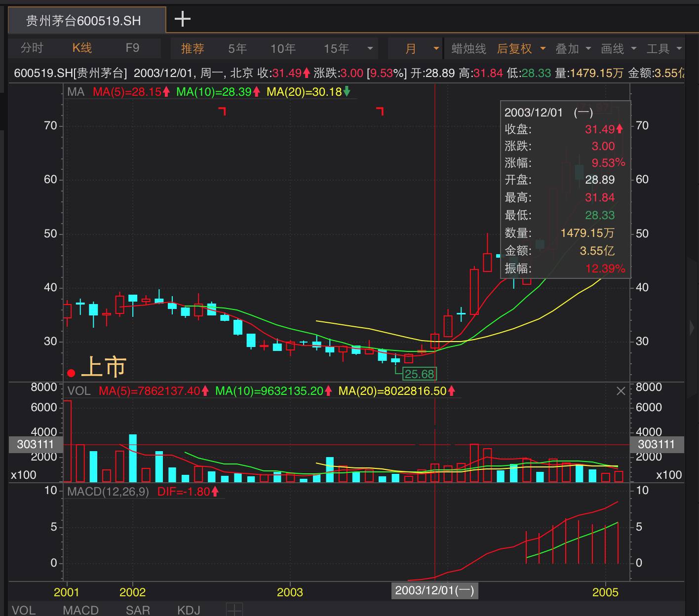Click the 振幅 12.39% row in tooltip
The height and width of the screenshot is (616, 699).
point(565,268)
